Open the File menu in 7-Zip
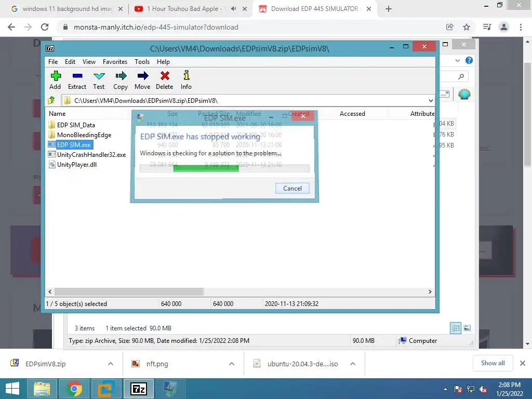 pos(53,62)
